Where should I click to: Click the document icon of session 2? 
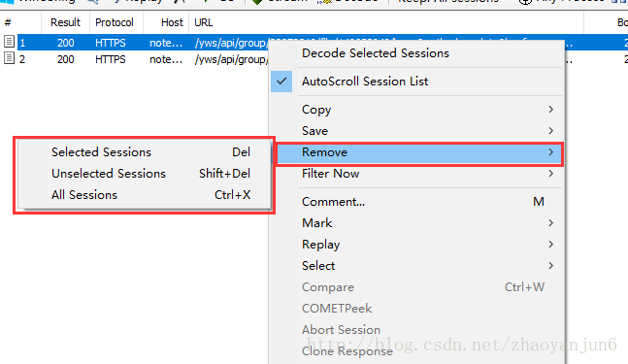[9, 58]
